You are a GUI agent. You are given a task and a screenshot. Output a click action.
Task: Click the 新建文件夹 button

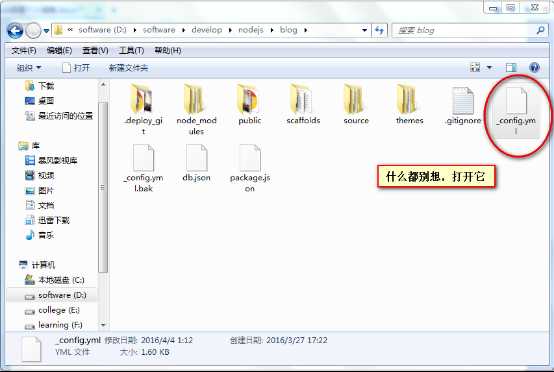coord(128,67)
